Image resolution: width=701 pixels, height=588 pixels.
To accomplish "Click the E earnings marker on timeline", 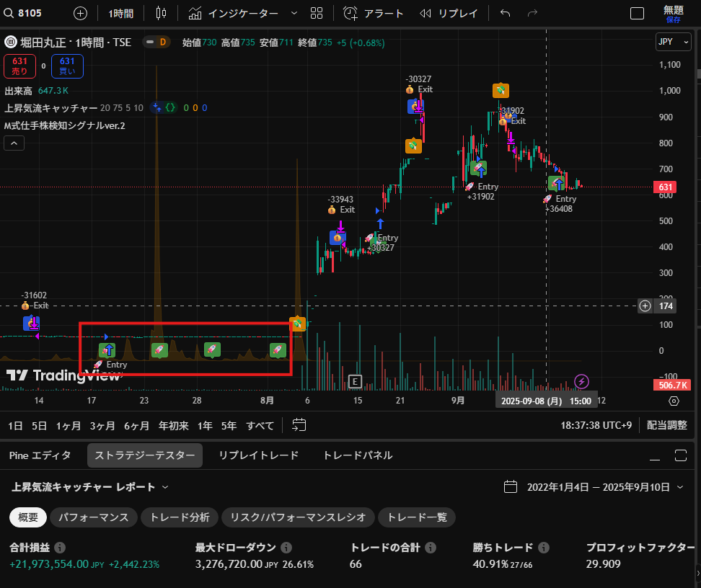I will [355, 382].
